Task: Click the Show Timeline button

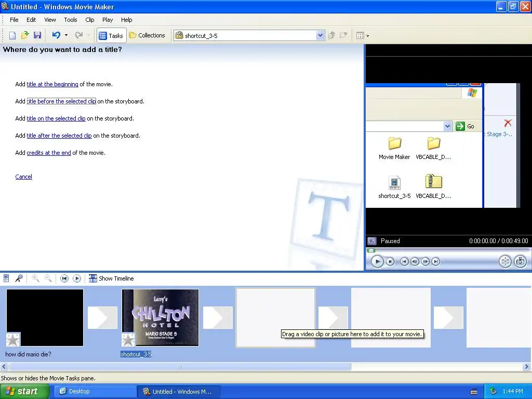Action: pyautogui.click(x=111, y=278)
